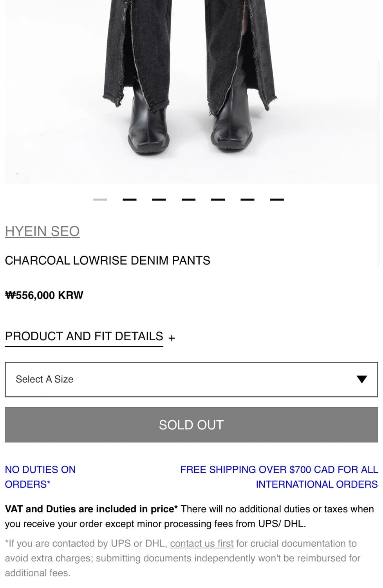Click the charcoal denim pants product image
383x588 pixels.
[x=191, y=90]
